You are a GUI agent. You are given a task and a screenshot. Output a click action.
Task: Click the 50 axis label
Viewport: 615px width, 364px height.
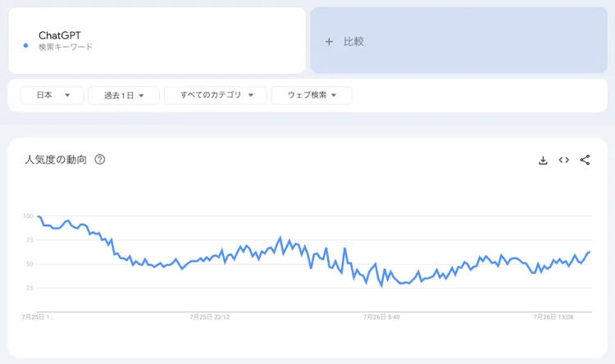tap(30, 264)
